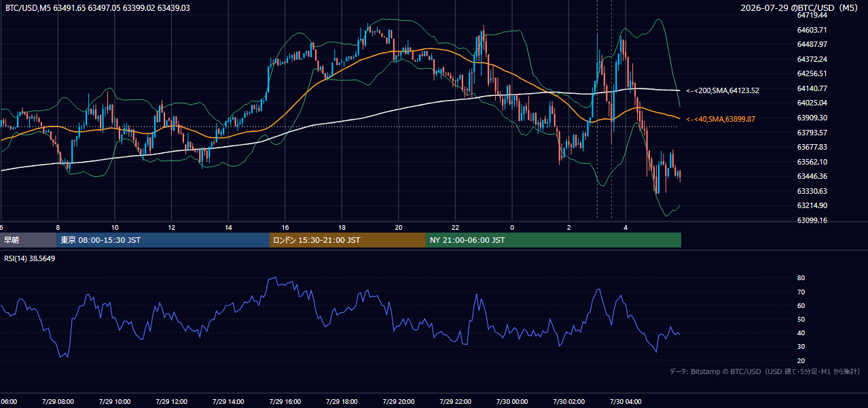Viewport: 868px width, 408px height.
Task: Click price axis label 64487.97
Action: [x=812, y=44]
